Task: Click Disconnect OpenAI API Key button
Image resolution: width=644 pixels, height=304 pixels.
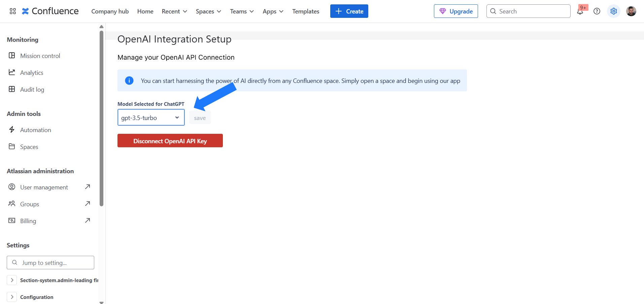Action: coord(170,141)
